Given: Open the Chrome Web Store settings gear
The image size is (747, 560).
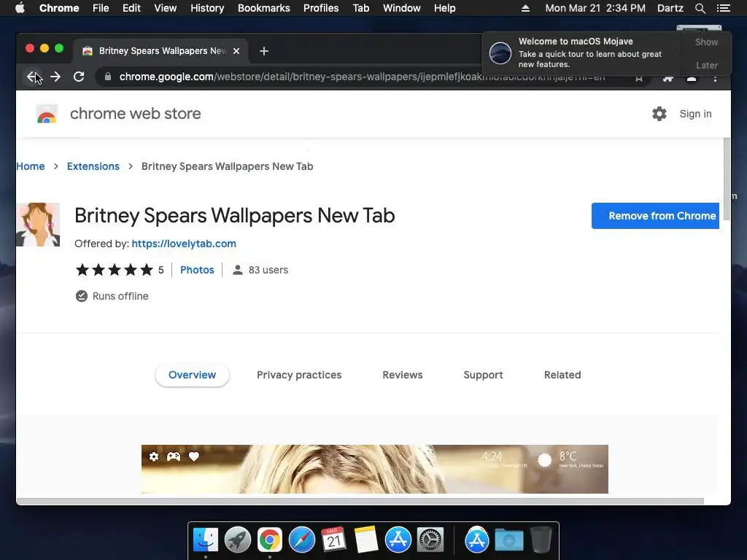Looking at the screenshot, I should coord(659,114).
